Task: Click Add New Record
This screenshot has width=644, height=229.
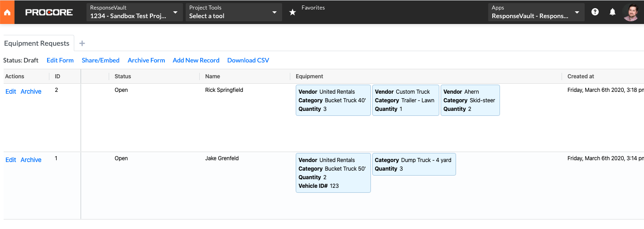Action: [196, 60]
